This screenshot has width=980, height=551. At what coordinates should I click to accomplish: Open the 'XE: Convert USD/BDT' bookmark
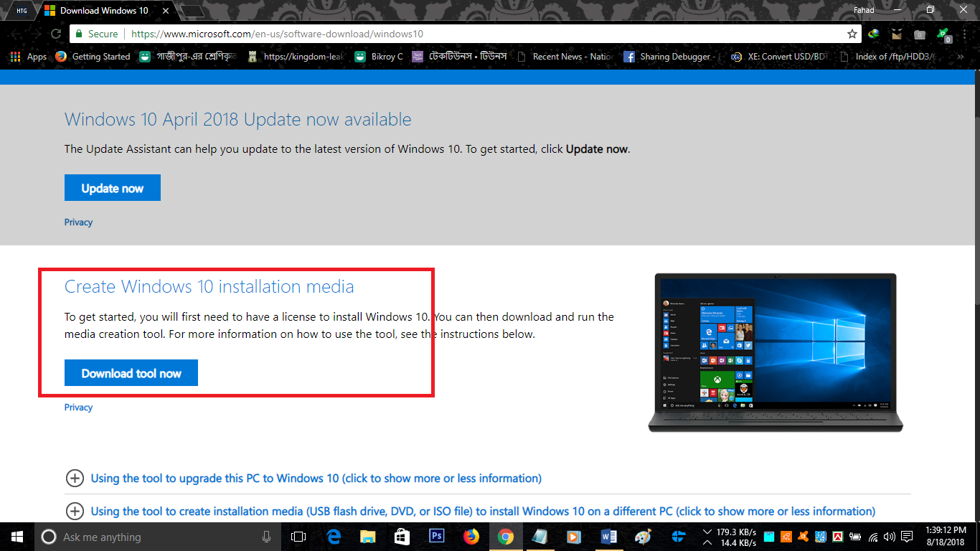point(778,57)
